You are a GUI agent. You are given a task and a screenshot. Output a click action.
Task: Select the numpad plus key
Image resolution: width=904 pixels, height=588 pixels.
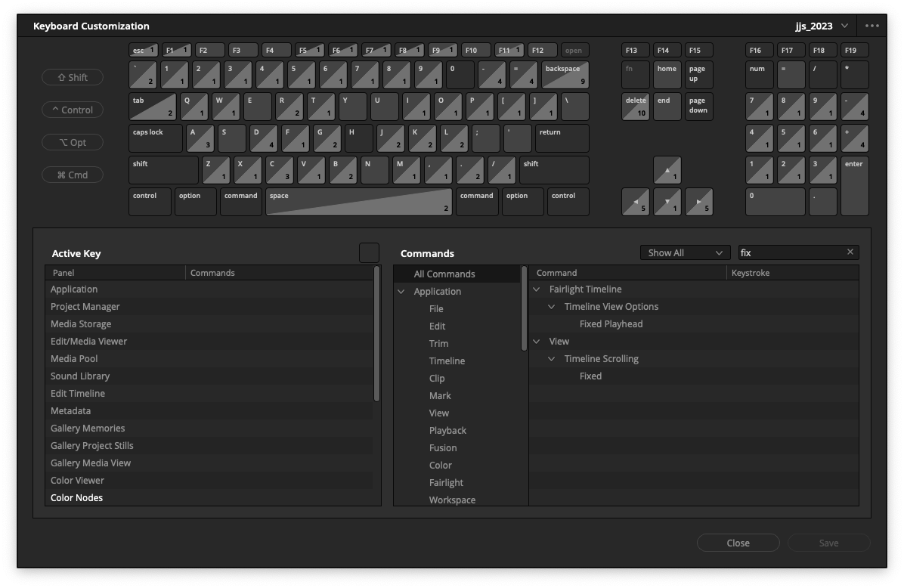tap(854, 138)
